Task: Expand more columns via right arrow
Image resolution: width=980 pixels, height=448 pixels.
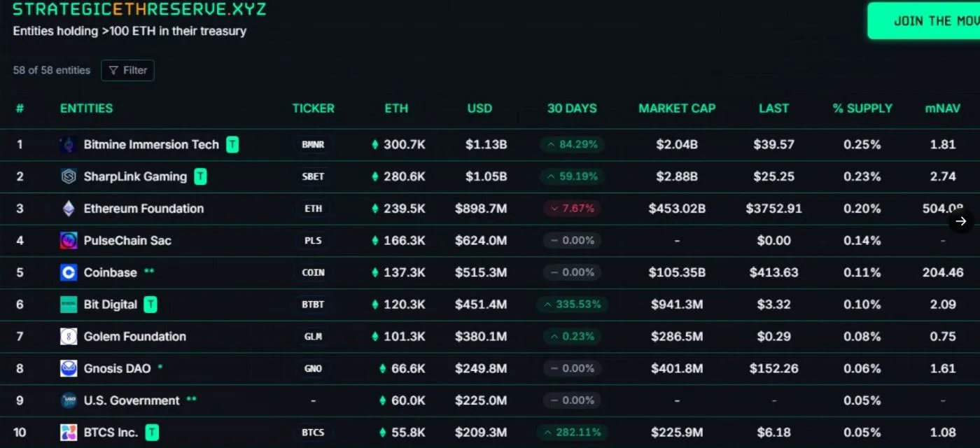Action: [961, 220]
